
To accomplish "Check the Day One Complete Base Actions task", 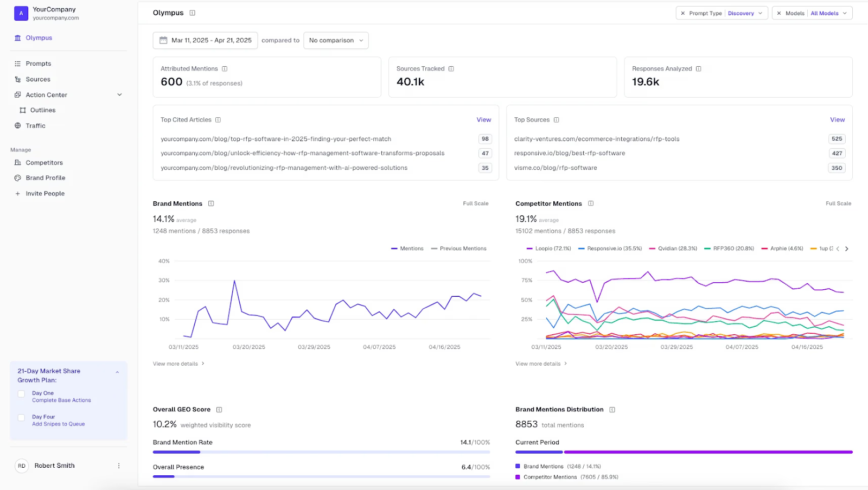I will pyautogui.click(x=21, y=393).
